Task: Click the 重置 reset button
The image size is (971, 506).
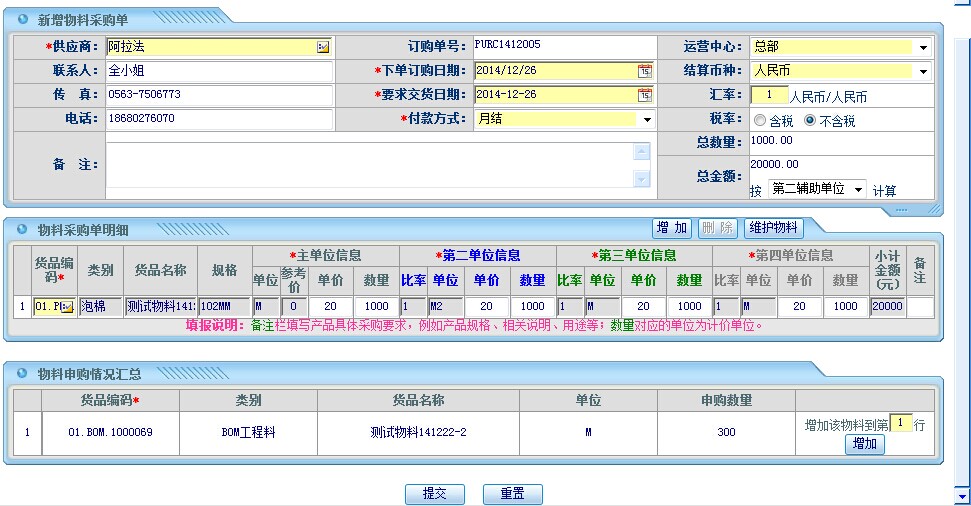Action: tap(512, 494)
